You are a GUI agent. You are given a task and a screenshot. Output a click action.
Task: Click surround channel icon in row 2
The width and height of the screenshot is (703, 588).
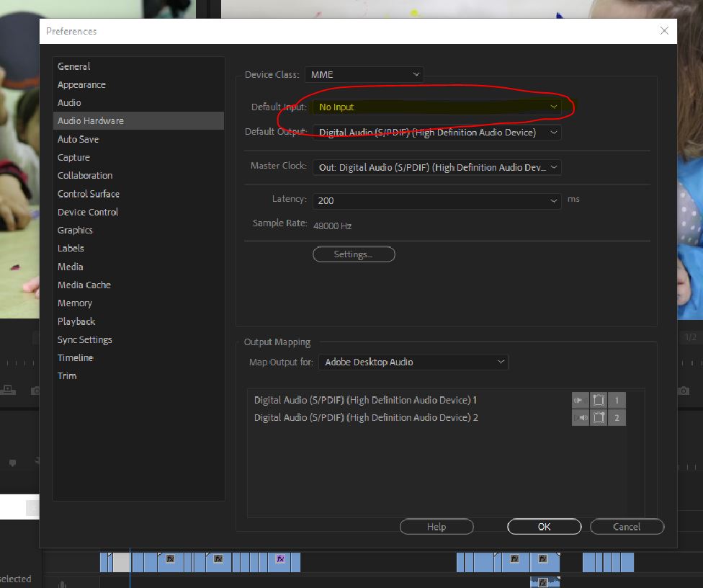click(599, 417)
